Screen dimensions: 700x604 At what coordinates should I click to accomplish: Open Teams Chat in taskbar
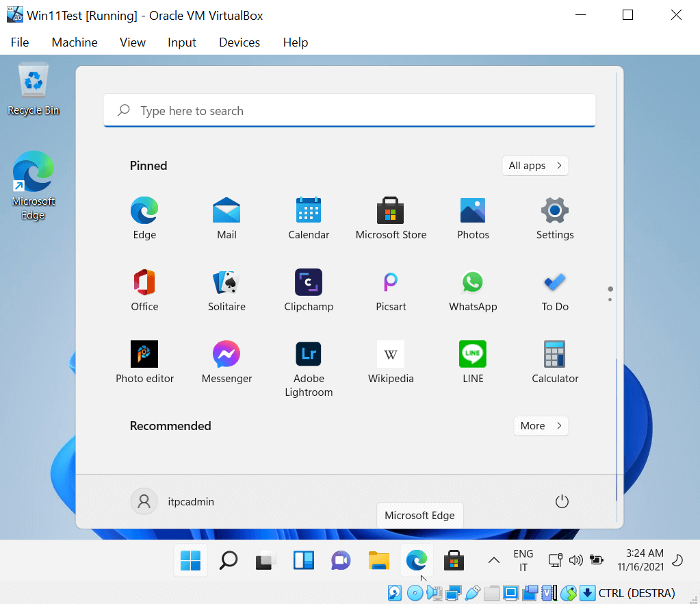coord(341,561)
